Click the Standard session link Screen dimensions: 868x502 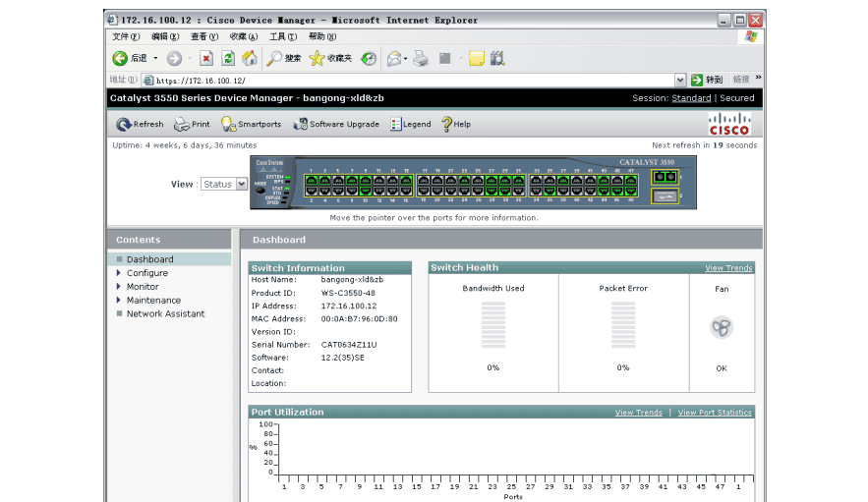coord(691,98)
